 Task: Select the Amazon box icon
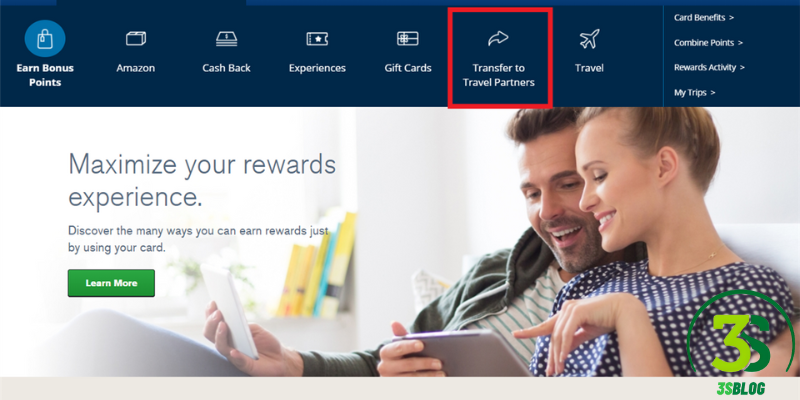pos(136,39)
